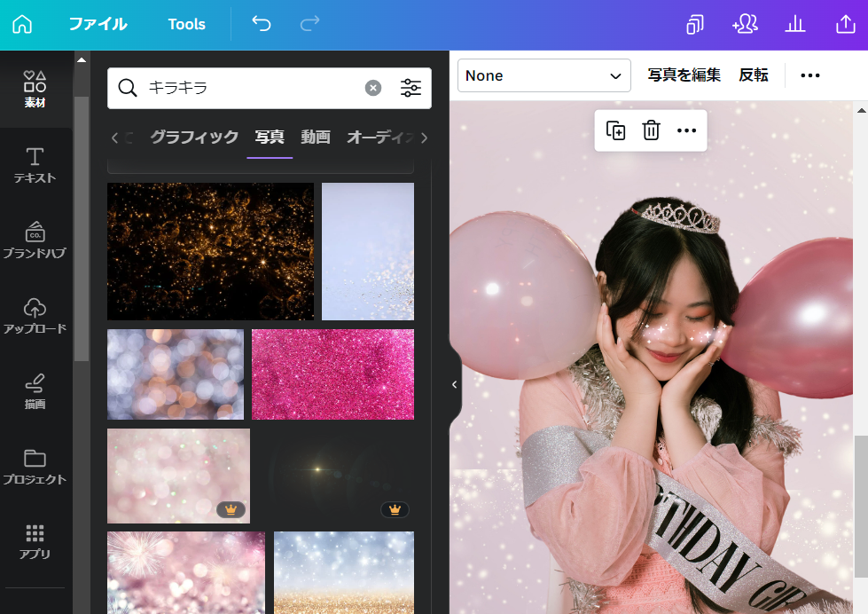Open the ファイル menu
This screenshot has height=614, width=868.
click(98, 24)
